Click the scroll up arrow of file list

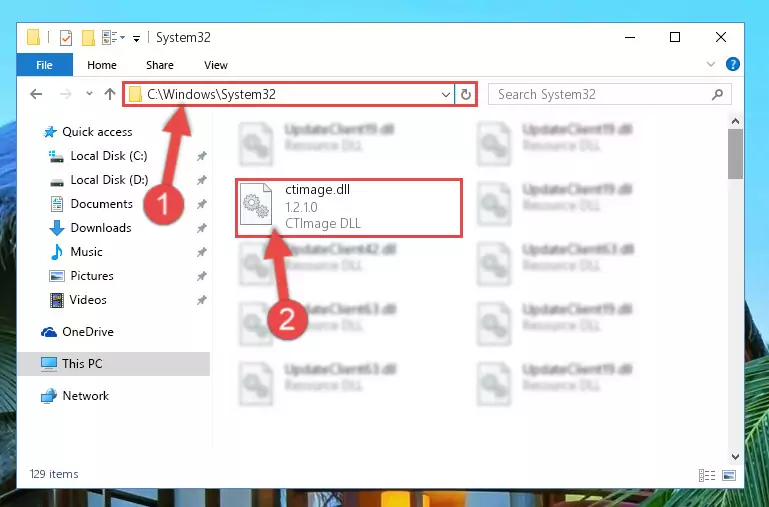click(735, 121)
